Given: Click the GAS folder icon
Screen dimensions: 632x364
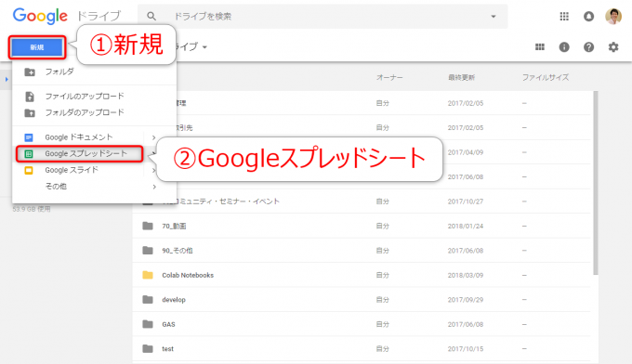Looking at the screenshot, I should point(148,324).
